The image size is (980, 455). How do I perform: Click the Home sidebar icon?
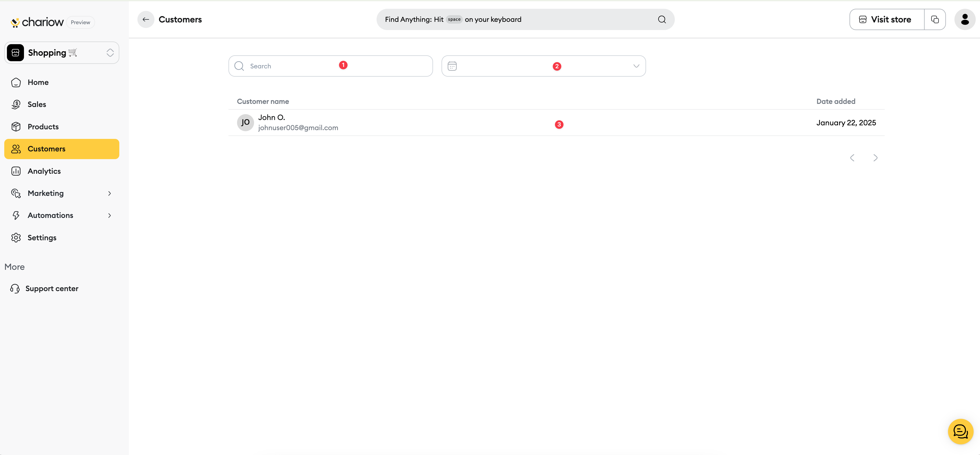click(16, 82)
